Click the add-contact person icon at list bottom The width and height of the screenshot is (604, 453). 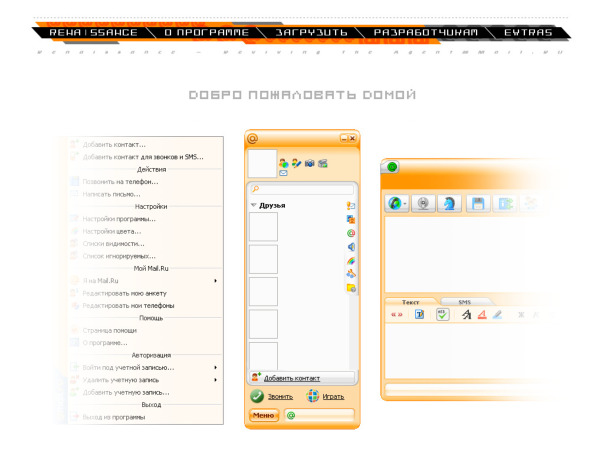[256, 377]
